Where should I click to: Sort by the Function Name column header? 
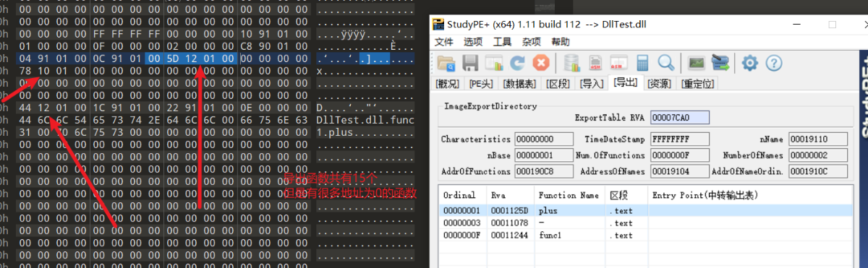[569, 195]
